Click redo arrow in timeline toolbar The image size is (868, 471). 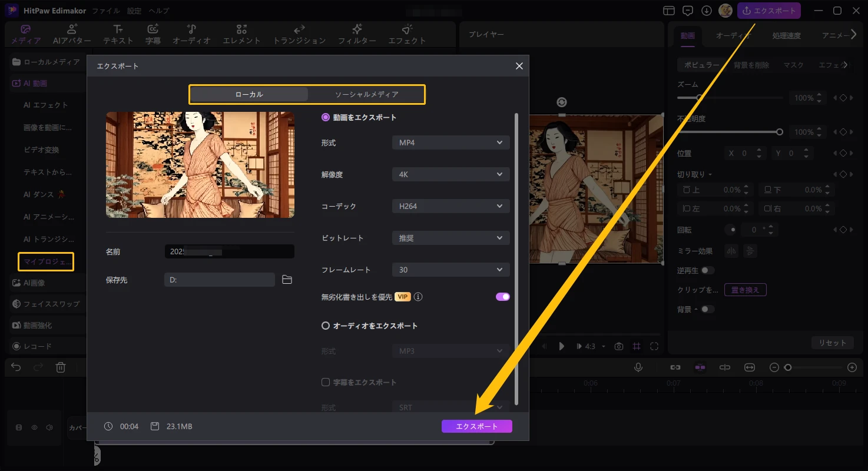tap(38, 367)
